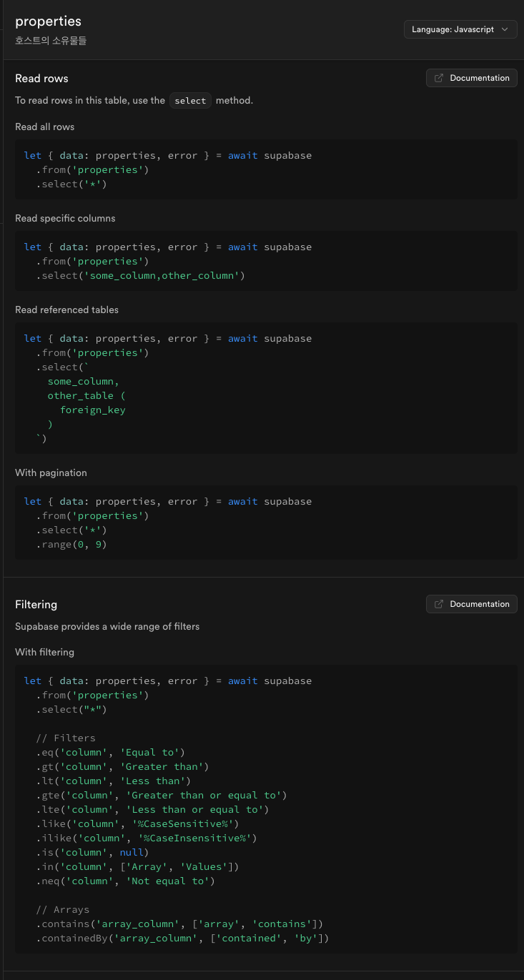Click the 'properties' page title
This screenshot has width=524, height=980.
point(48,21)
